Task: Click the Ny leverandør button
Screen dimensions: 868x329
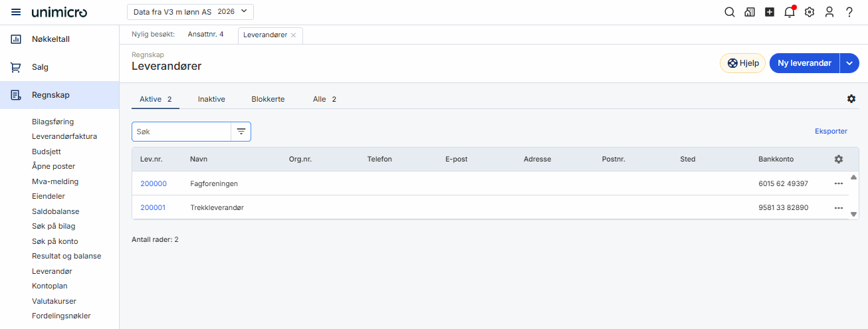Action: [x=804, y=63]
